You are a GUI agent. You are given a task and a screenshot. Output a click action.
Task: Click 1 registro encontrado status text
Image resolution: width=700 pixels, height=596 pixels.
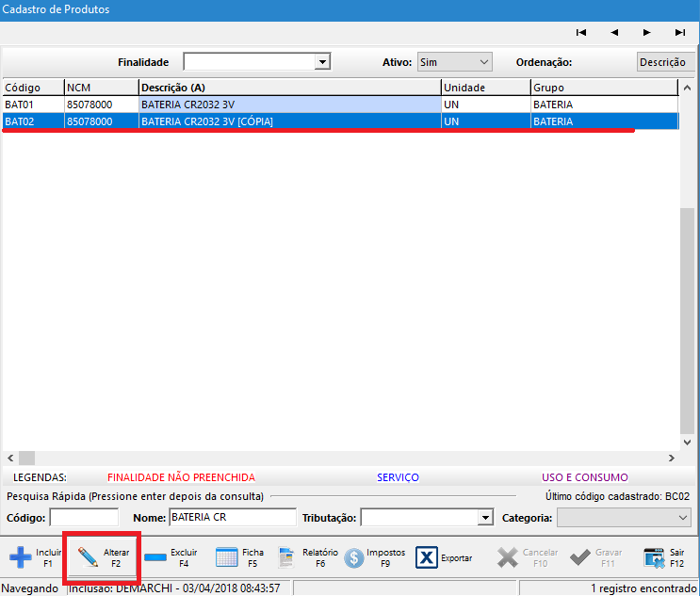[643, 588]
